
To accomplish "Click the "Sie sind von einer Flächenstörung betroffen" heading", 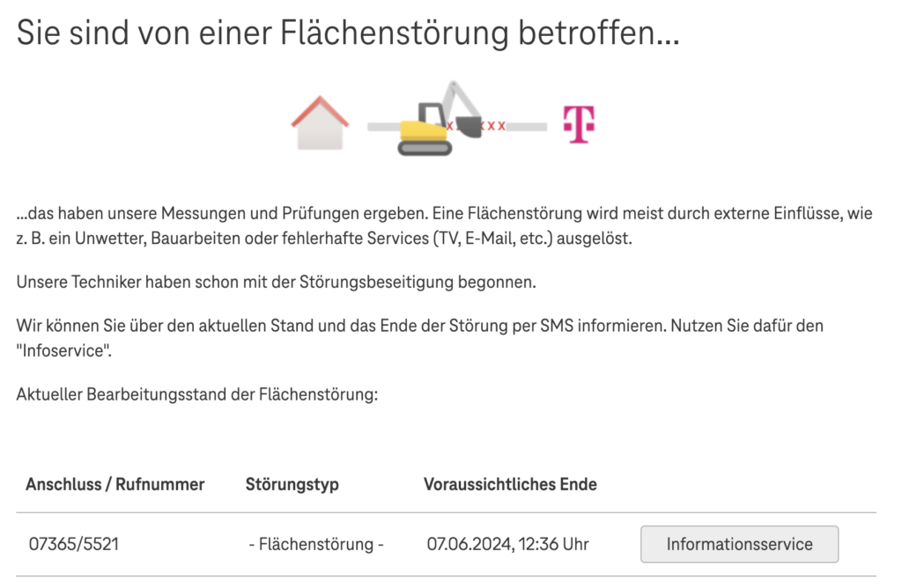I will click(348, 33).
